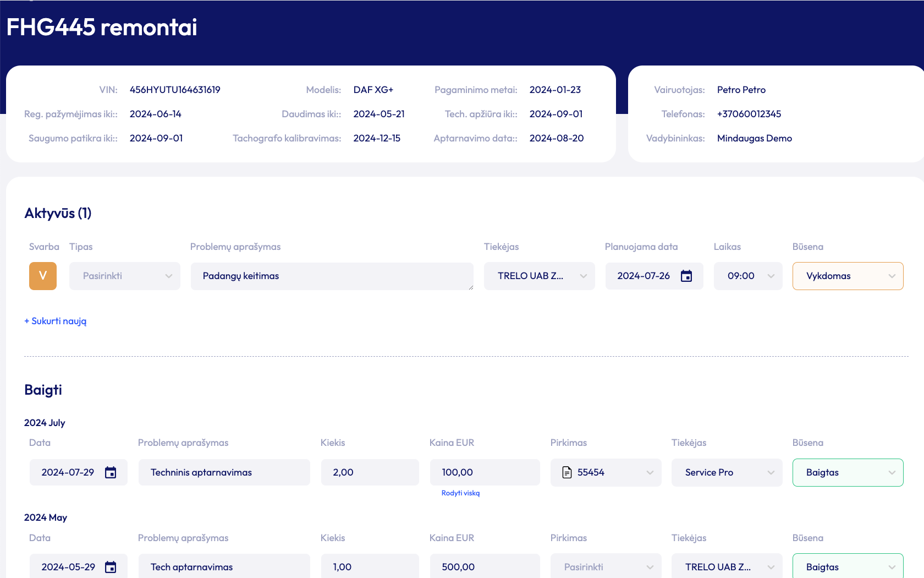Click the orange V priority badge
Image resolution: width=924 pixels, height=578 pixels.
pos(43,276)
